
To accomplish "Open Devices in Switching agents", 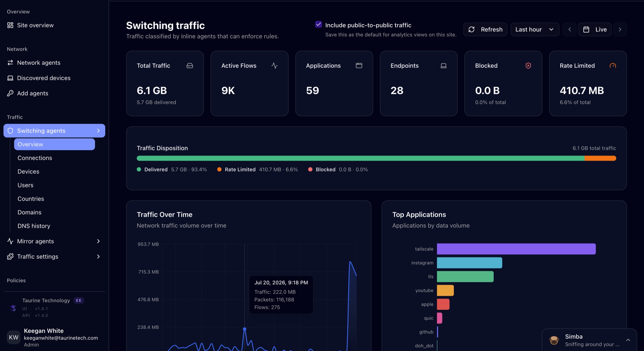I will point(28,171).
